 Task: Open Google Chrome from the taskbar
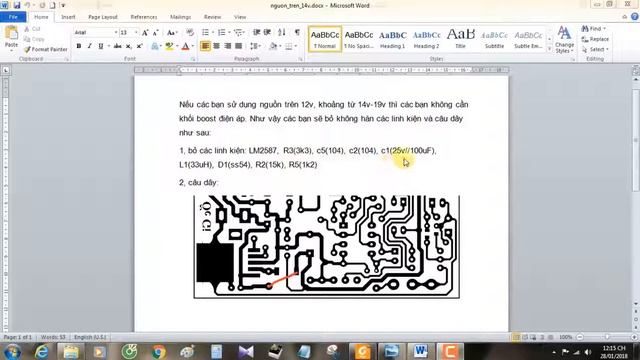coord(159,351)
